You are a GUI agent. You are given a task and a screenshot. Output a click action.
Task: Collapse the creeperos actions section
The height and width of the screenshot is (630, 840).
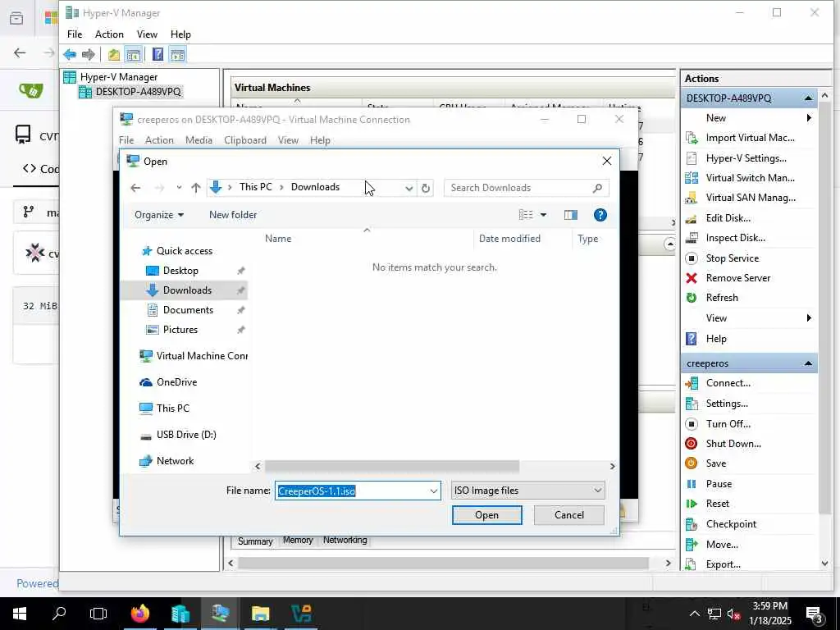click(808, 363)
